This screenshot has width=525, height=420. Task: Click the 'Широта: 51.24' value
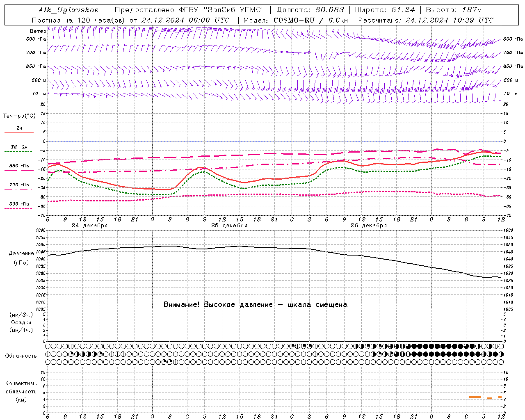pyautogui.click(x=385, y=10)
